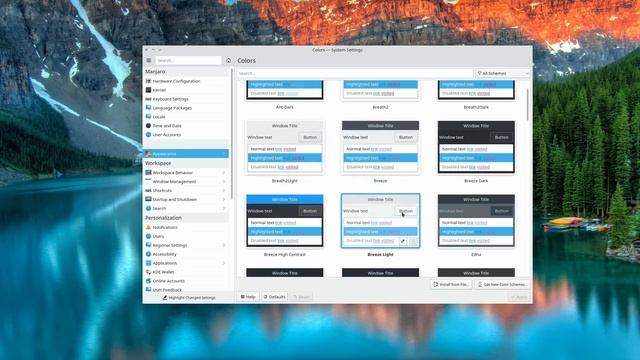The width and height of the screenshot is (640, 360).
Task: Click the Locale icon
Action: (x=148, y=117)
